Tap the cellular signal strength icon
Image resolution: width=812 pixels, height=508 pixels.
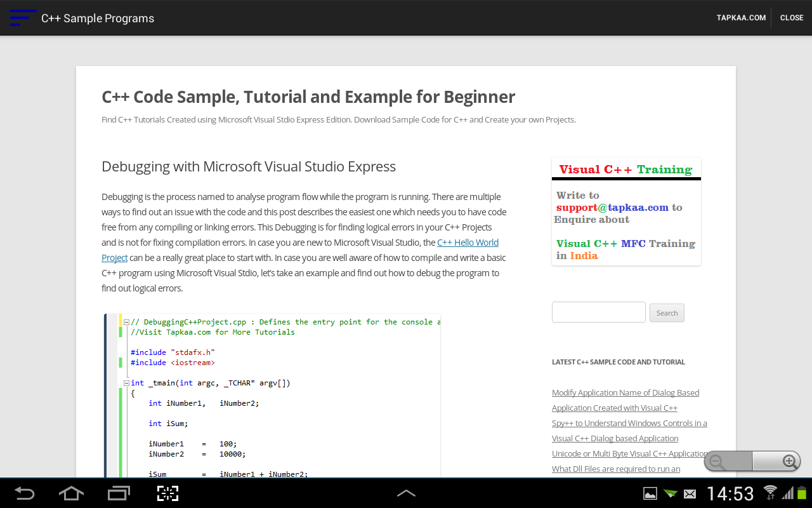pos(787,493)
